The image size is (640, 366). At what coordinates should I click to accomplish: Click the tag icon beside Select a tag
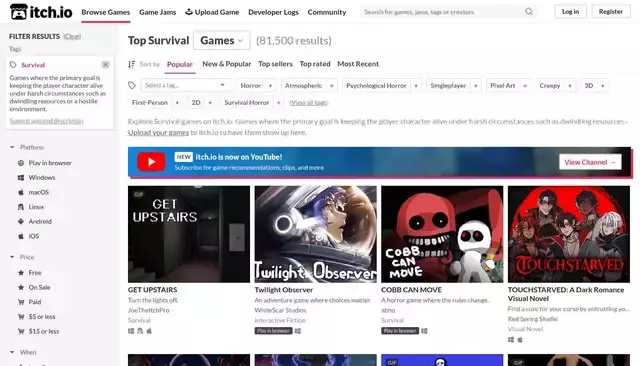point(132,85)
